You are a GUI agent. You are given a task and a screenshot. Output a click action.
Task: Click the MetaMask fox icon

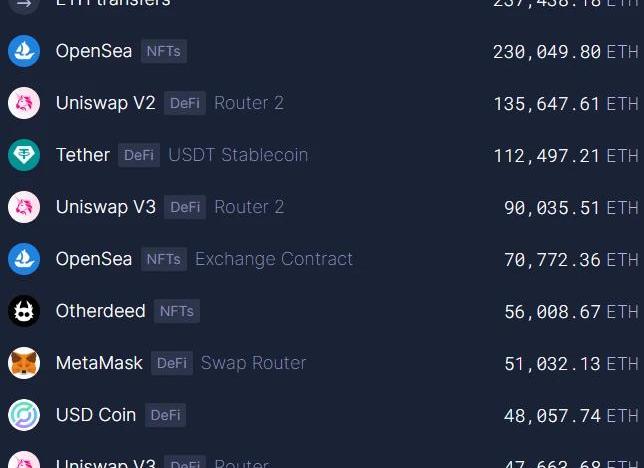(x=24, y=363)
